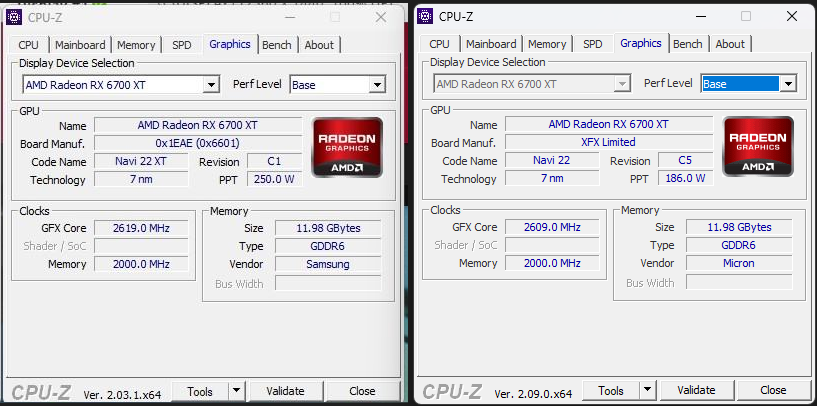Click highlighted Base Perf Level field in right window
Screen dimensions: 817x406
click(x=740, y=83)
